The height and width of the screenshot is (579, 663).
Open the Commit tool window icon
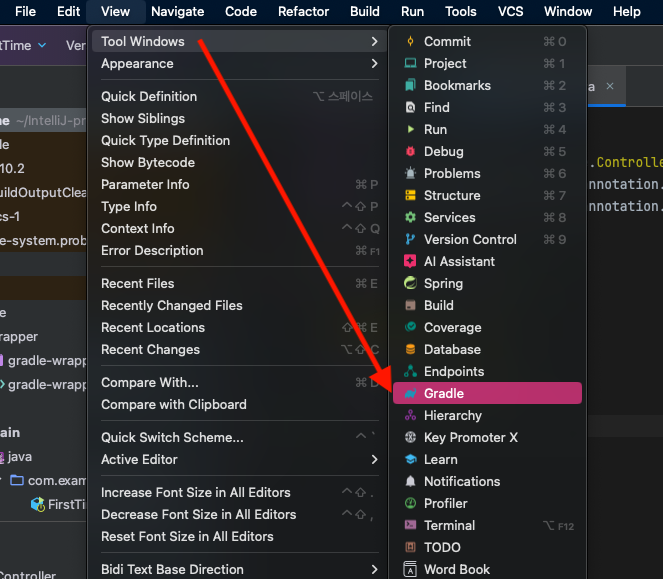(x=410, y=41)
